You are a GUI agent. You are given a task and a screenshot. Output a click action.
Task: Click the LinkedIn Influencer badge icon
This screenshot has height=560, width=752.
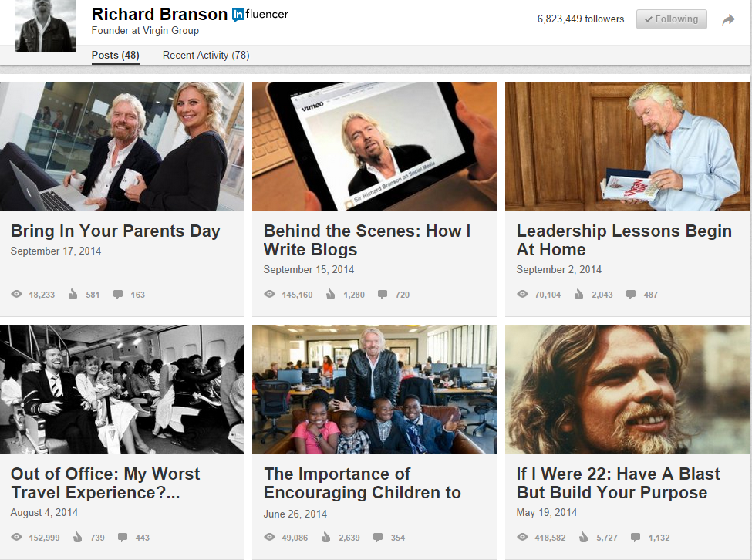pos(238,15)
